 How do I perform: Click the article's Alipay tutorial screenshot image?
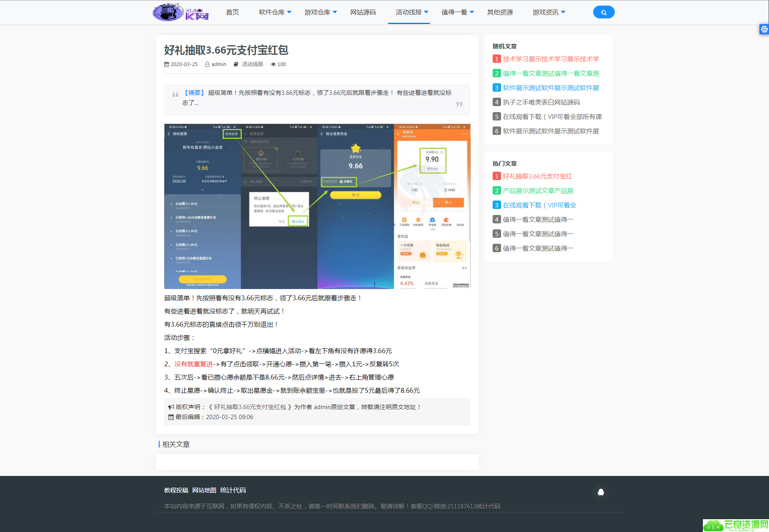pyautogui.click(x=317, y=206)
